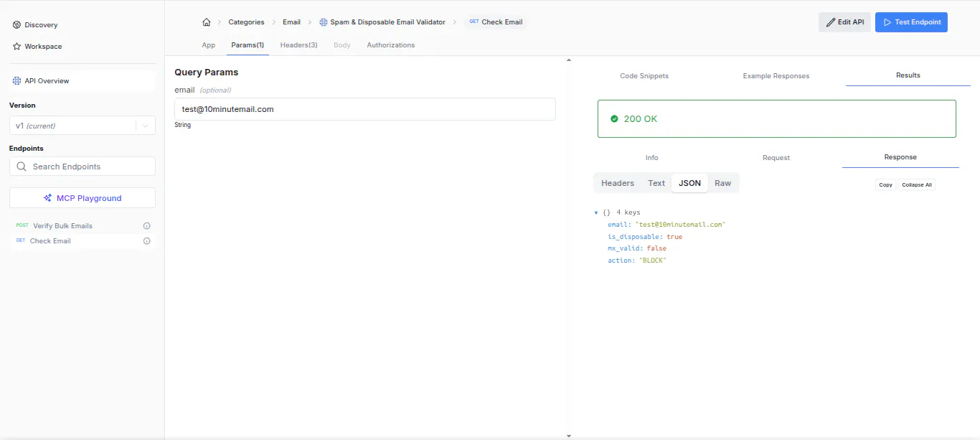
Task: Click the Discovery compass icon
Action: click(17, 25)
